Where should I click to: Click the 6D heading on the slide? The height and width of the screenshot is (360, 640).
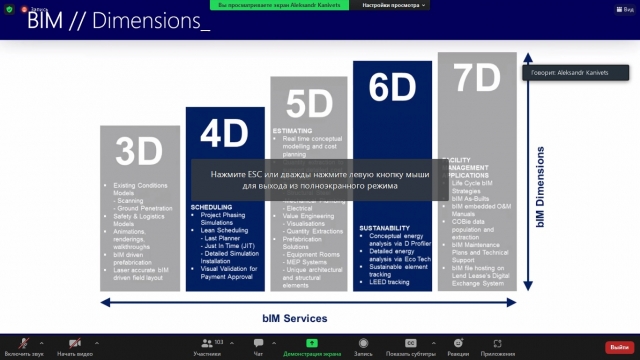tap(392, 87)
